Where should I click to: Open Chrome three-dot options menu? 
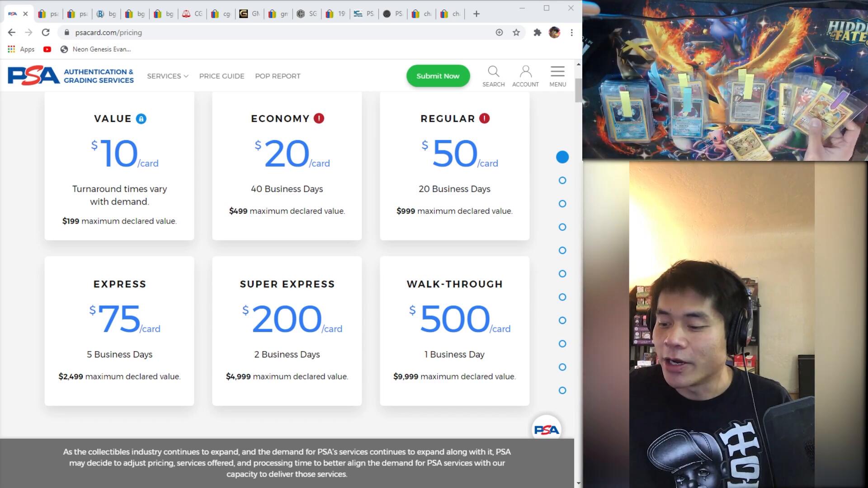tap(571, 33)
